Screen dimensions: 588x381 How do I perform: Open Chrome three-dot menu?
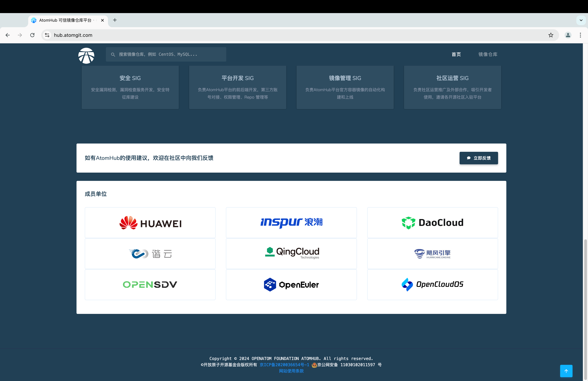pyautogui.click(x=580, y=35)
